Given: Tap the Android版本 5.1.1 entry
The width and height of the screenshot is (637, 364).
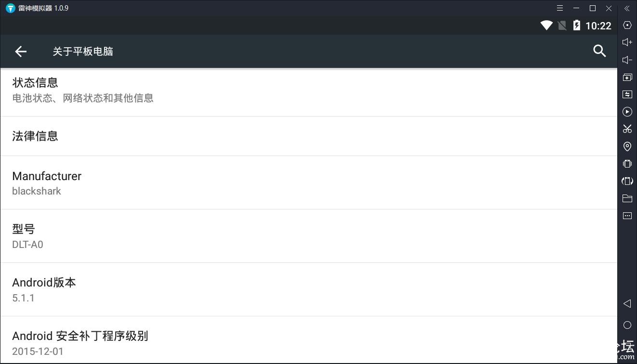Looking at the screenshot, I should (x=308, y=289).
